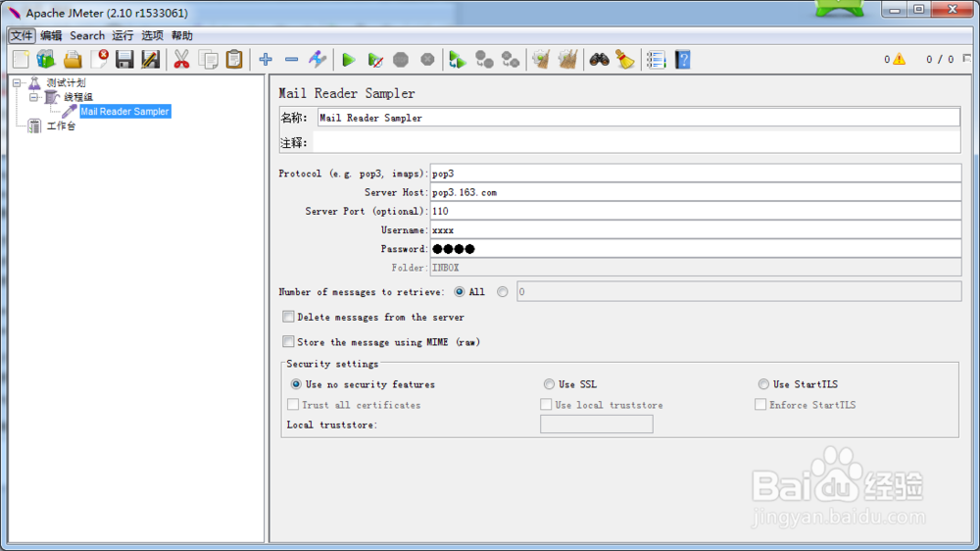Image resolution: width=980 pixels, height=551 pixels.
Task: Open the 帮助 menu
Action: tap(182, 35)
